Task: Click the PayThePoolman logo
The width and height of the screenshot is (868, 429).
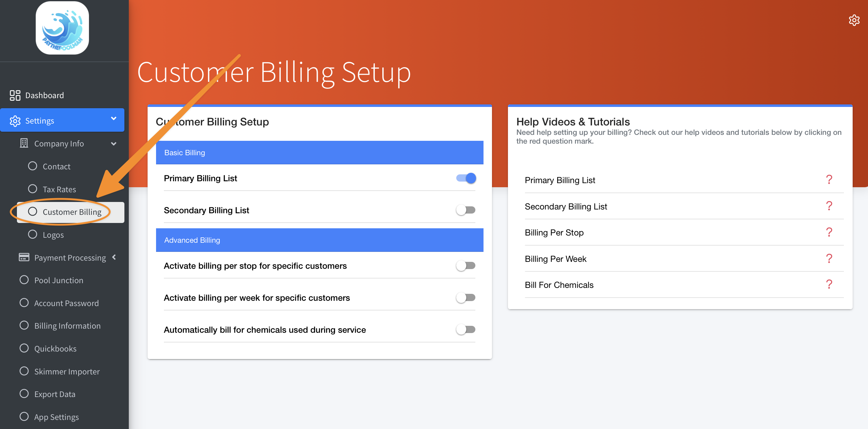Action: 62,28
